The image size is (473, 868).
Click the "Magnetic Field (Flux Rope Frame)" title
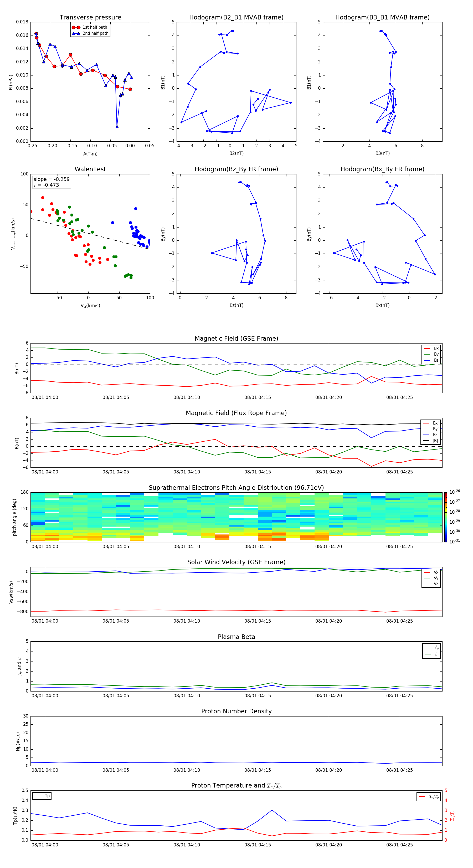coord(236,413)
